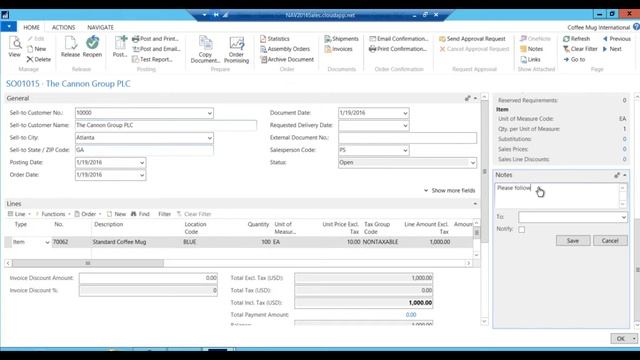
Task: Open Sell-to City dropdown
Action: (x=209, y=138)
